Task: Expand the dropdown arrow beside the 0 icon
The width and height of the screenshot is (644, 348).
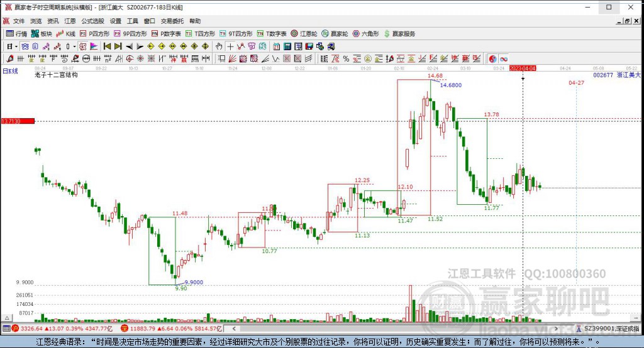Action: (74, 46)
